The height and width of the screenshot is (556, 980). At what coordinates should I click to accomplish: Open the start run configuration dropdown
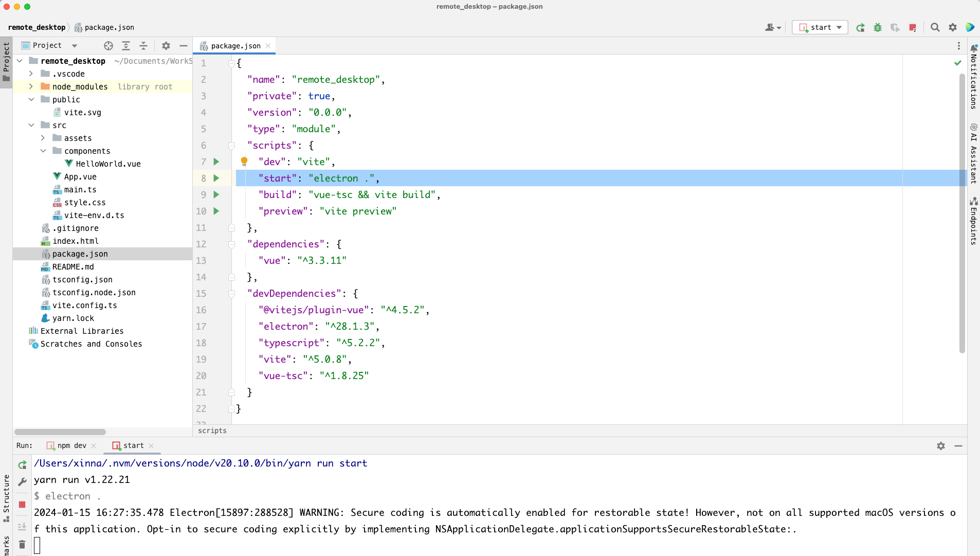pos(820,28)
